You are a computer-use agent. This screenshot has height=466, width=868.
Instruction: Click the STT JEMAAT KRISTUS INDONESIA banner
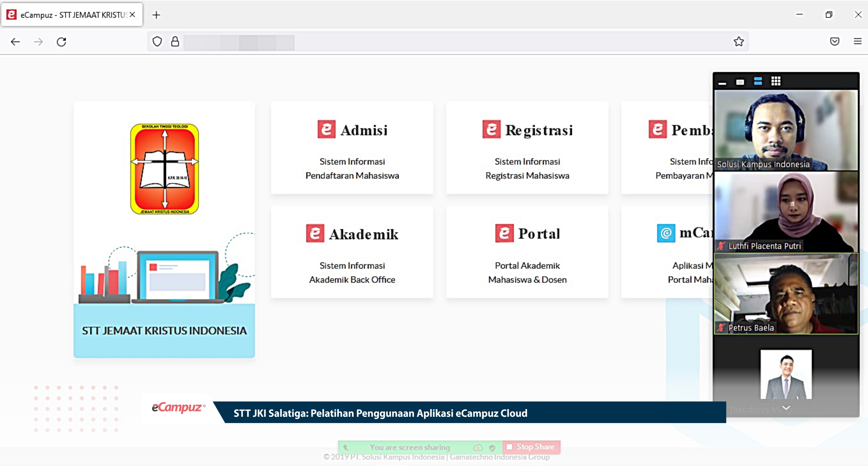click(x=164, y=330)
